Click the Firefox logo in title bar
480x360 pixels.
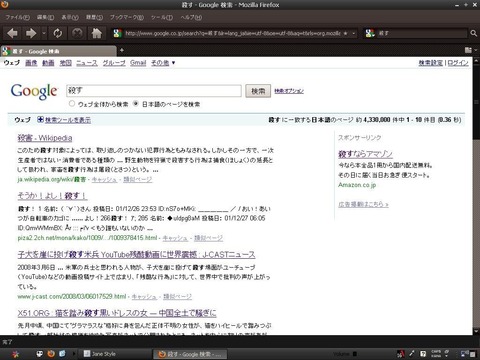click(x=5, y=4)
